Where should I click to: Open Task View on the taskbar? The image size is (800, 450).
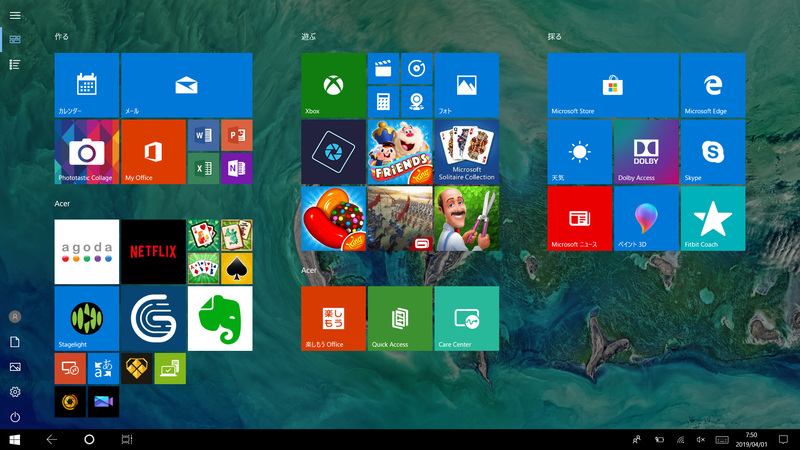point(127,439)
